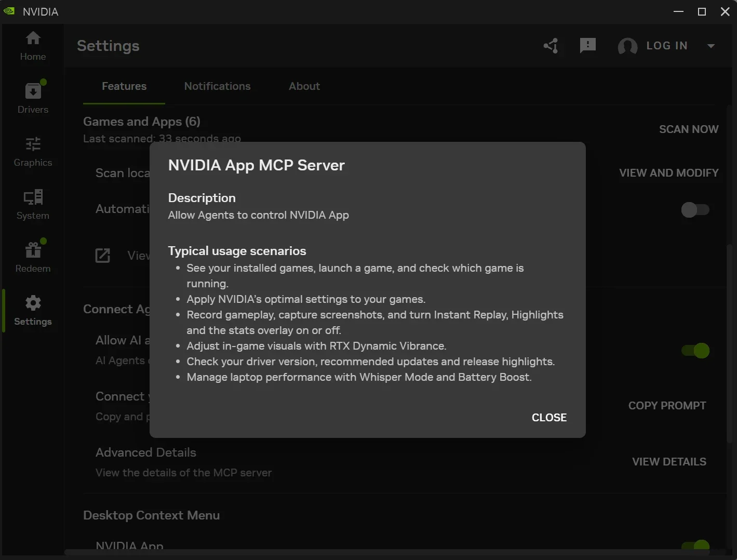Go to the Home section in sidebar

pyautogui.click(x=33, y=46)
